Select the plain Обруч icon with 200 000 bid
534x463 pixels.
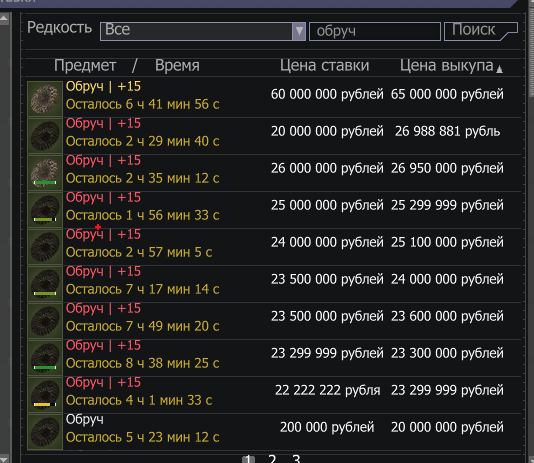pyautogui.click(x=45, y=432)
